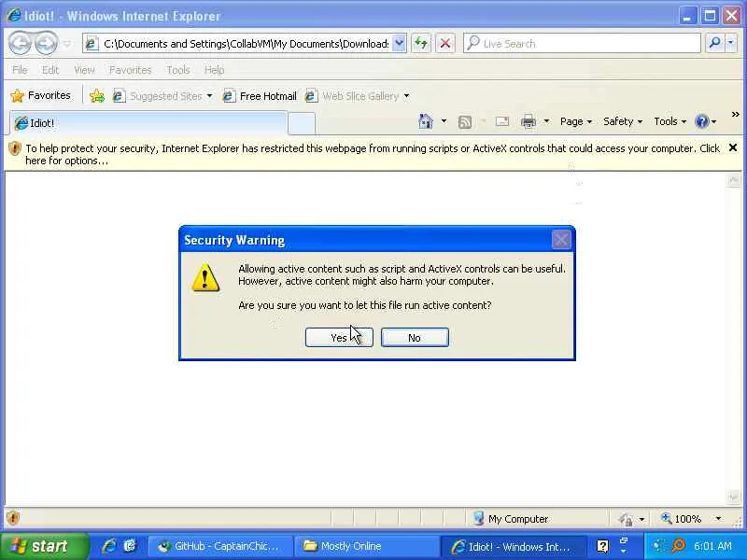Open the Page command menu
Screen dimensions: 747x560
[576, 121]
